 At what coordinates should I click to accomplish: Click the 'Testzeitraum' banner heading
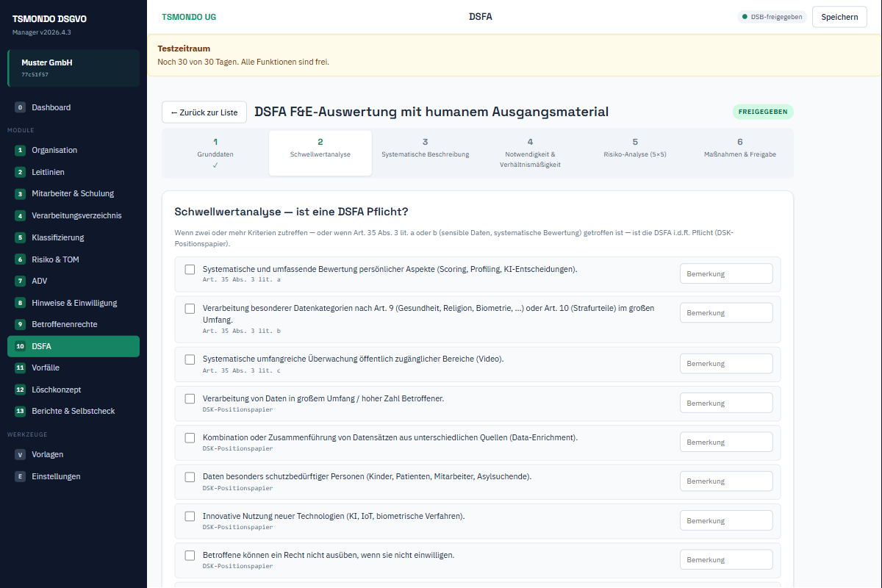184,49
